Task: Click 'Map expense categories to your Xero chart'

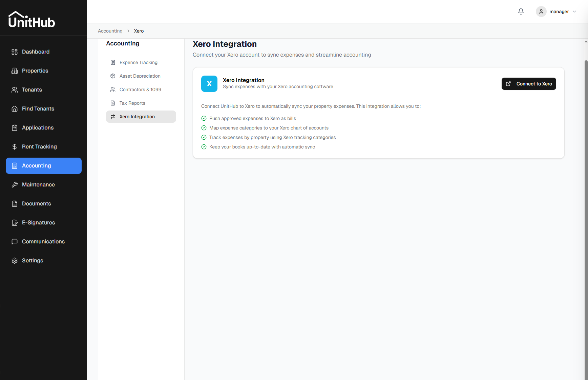Action: point(269,128)
